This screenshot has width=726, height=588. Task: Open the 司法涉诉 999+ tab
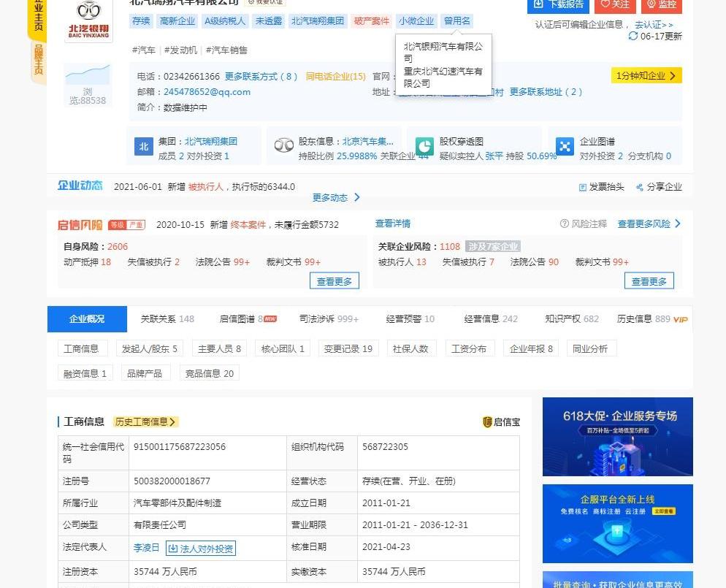(329, 319)
